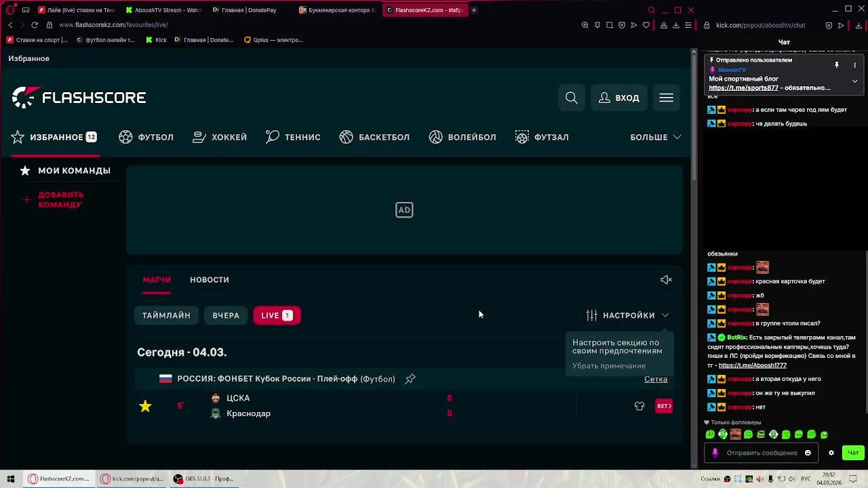Pin the ФОНБЕТ Кубок России league
Screen dimensions: 868x488
(x=410, y=379)
